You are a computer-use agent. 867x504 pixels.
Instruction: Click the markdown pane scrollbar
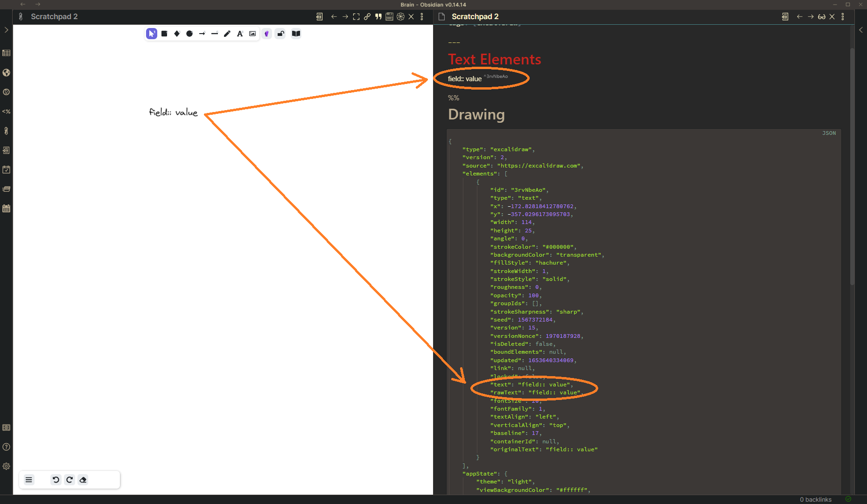tap(852, 166)
